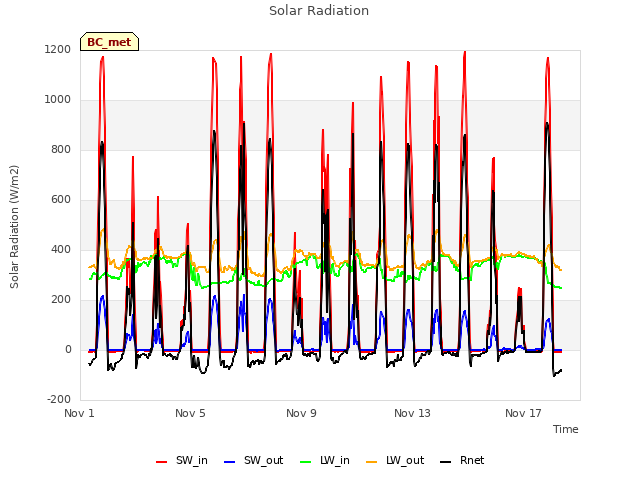Viewport: 640px width, 480px height.
Task: Click the 600 y-axis tick label
Action: point(61,200)
